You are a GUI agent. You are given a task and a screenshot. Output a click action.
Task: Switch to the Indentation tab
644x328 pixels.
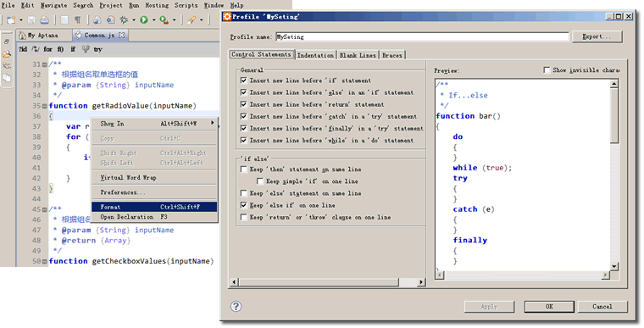[315, 55]
